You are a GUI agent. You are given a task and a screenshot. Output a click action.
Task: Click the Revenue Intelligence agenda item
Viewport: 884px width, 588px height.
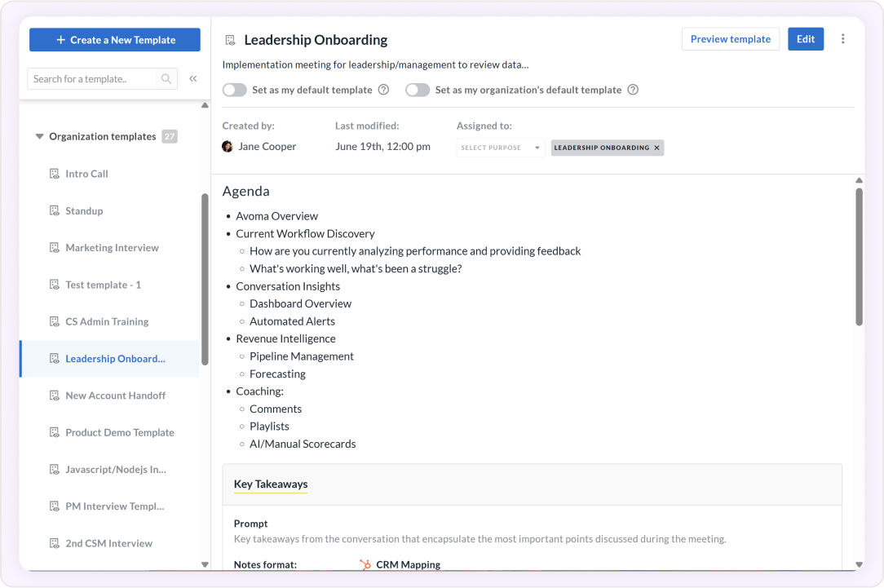(x=285, y=338)
